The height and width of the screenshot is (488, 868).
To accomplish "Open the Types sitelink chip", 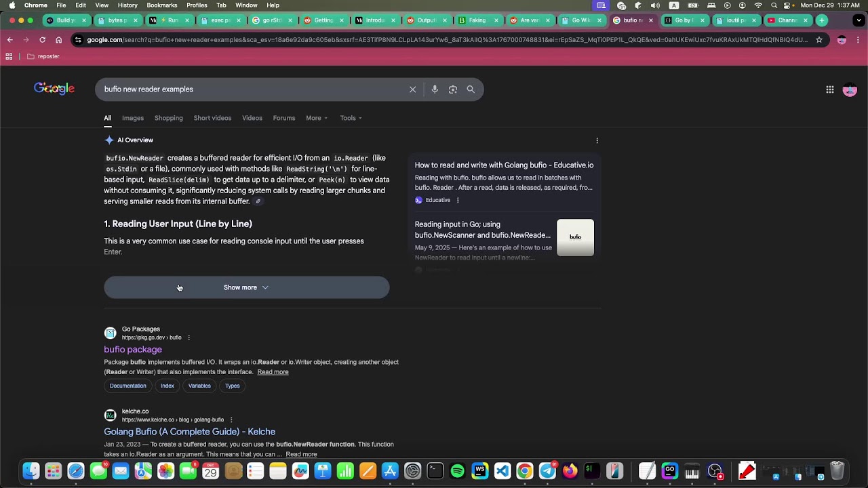I will tap(233, 386).
